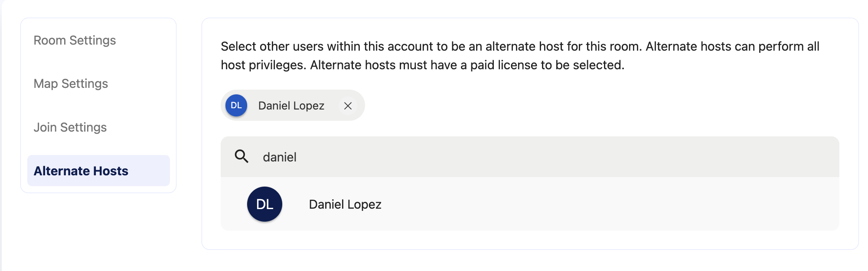Click the "Room" word in Room Settings
The image size is (868, 271).
50,40
